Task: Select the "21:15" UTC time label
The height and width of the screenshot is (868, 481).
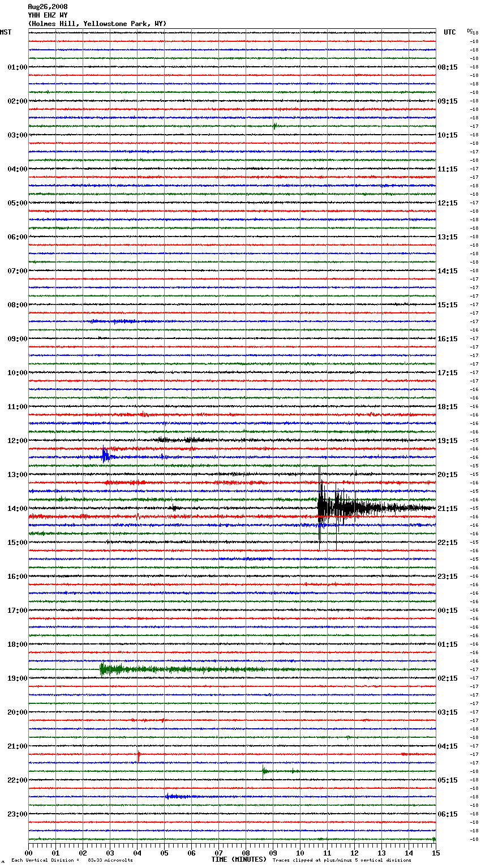Action: click(448, 509)
